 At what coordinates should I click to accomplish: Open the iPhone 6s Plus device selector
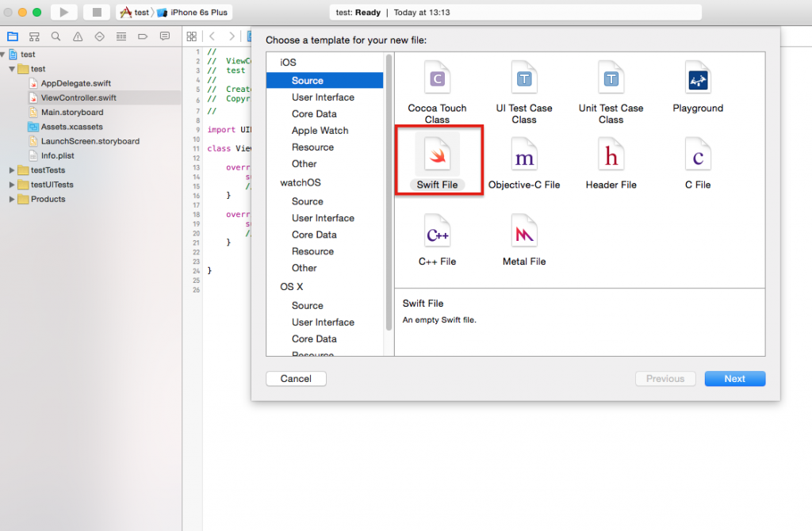coord(200,13)
